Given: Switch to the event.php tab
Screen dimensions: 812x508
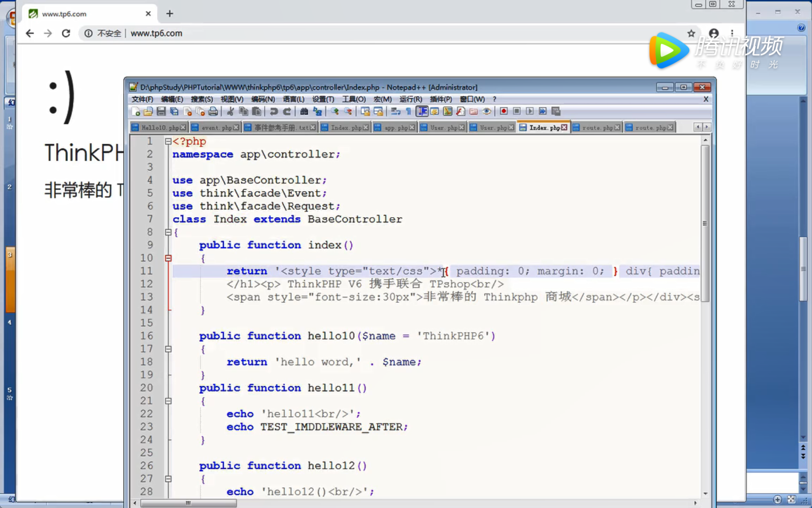Looking at the screenshot, I should [216, 128].
